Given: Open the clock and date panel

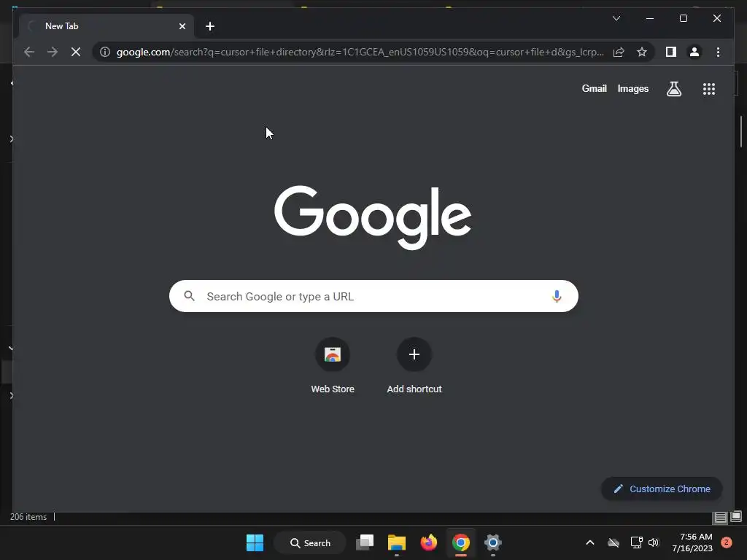Looking at the screenshot, I should (692, 542).
